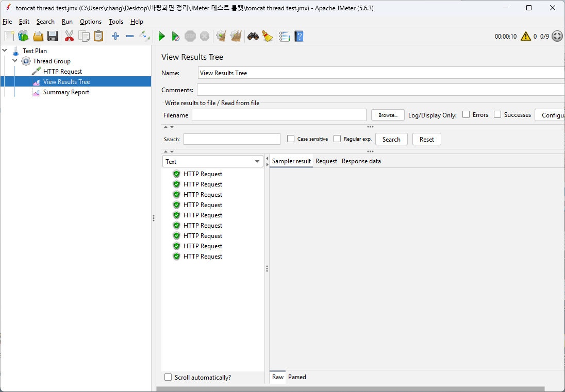Enable Scroll automatically checkbox

point(168,377)
